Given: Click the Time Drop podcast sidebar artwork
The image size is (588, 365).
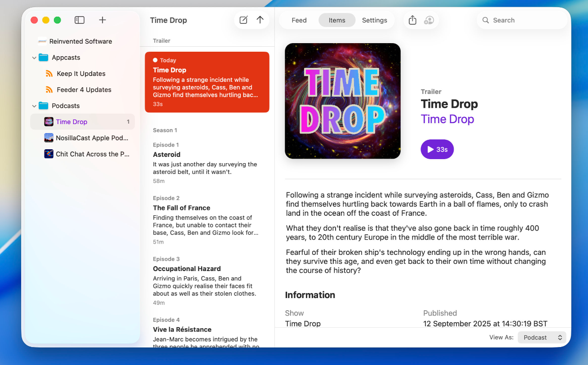Looking at the screenshot, I should click(x=49, y=122).
